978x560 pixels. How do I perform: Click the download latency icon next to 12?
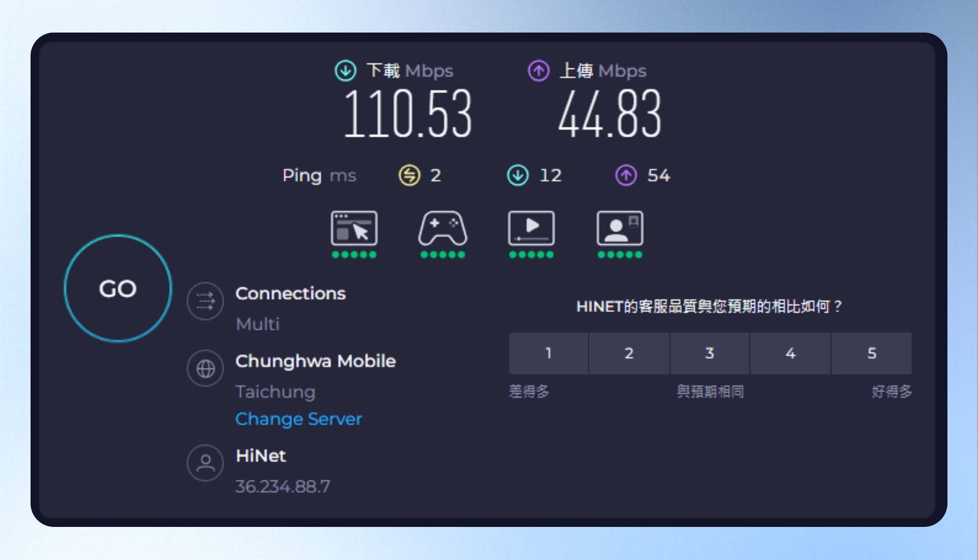[518, 176]
